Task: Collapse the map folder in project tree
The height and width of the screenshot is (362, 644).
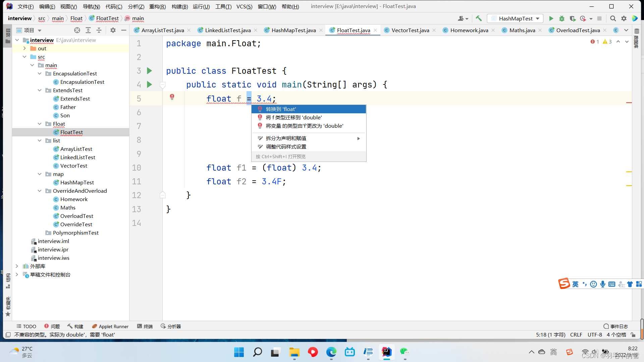Action: tap(40, 174)
